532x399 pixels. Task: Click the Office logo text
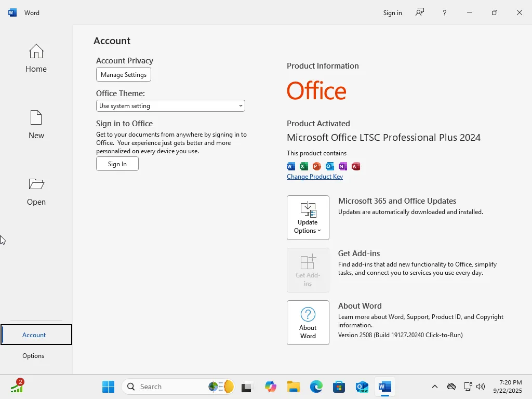pos(316,90)
